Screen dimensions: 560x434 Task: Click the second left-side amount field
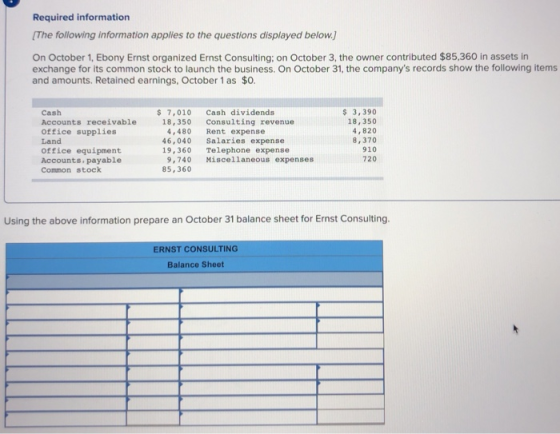(x=154, y=327)
